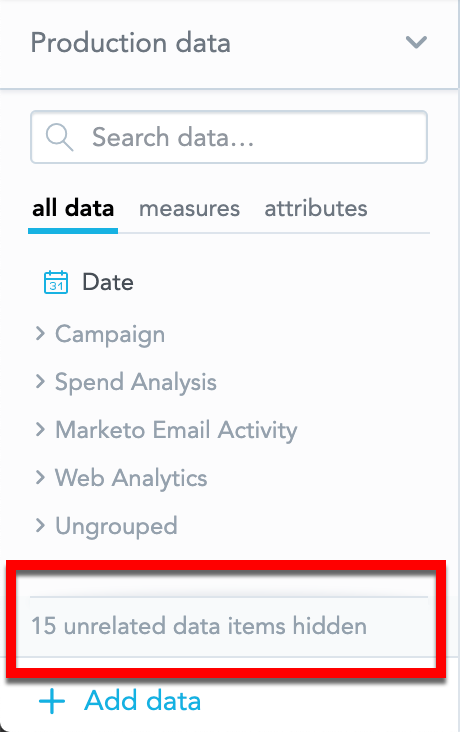The image size is (460, 732).
Task: Switch to the measures tab
Action: click(189, 208)
